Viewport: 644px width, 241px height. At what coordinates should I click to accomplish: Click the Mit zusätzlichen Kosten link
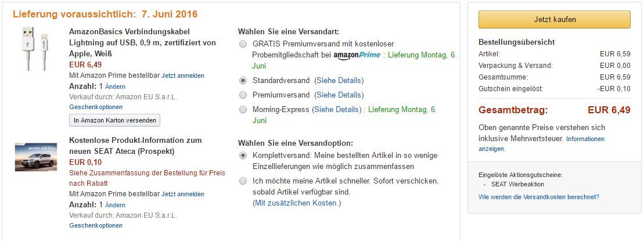click(297, 203)
